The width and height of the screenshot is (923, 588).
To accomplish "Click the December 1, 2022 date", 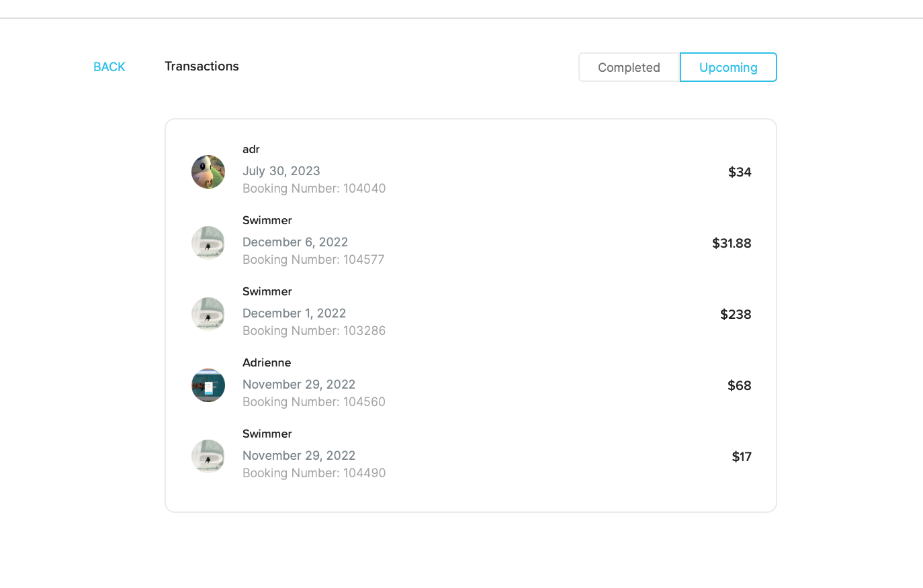I will click(294, 313).
